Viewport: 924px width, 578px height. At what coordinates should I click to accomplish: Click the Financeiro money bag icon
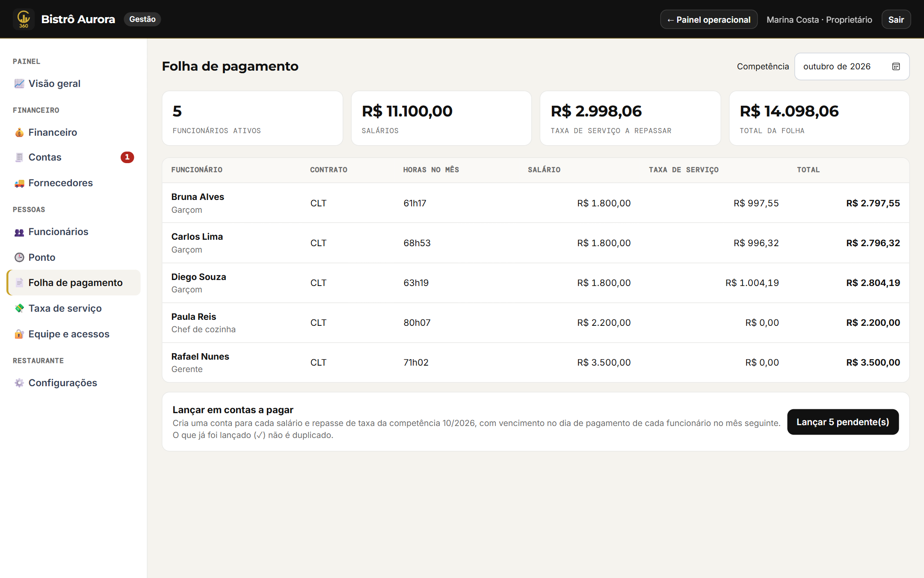pyautogui.click(x=19, y=132)
